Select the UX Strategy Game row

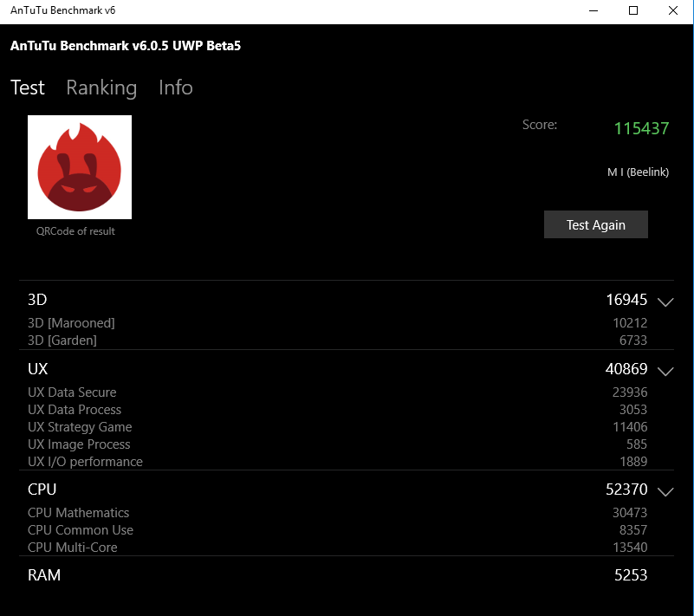click(x=337, y=426)
